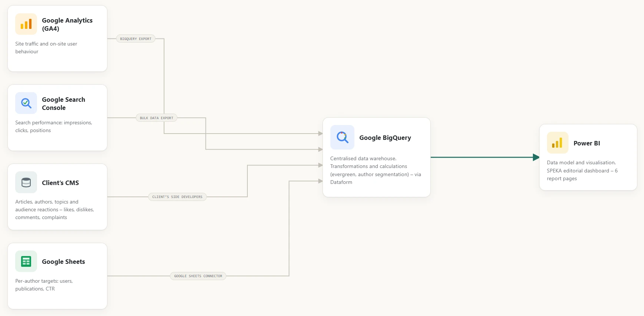
Task: Select the BULK DATA EXPORT connector label
Action: coord(157,118)
